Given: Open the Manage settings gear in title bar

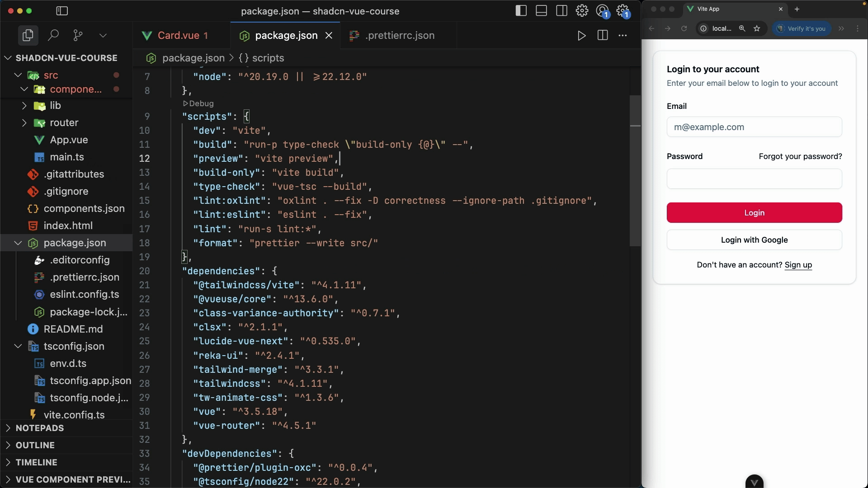Looking at the screenshot, I should coord(582,10).
